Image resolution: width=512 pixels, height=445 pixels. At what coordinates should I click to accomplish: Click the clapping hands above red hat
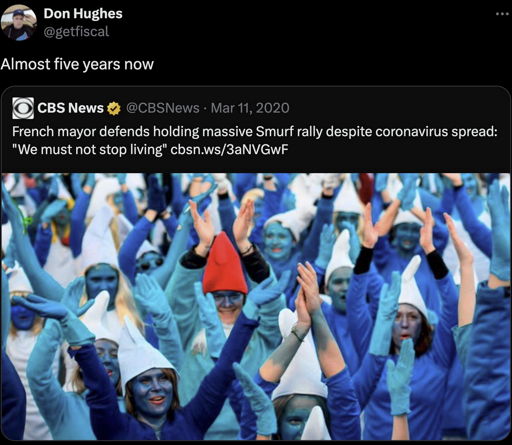pos(222,222)
